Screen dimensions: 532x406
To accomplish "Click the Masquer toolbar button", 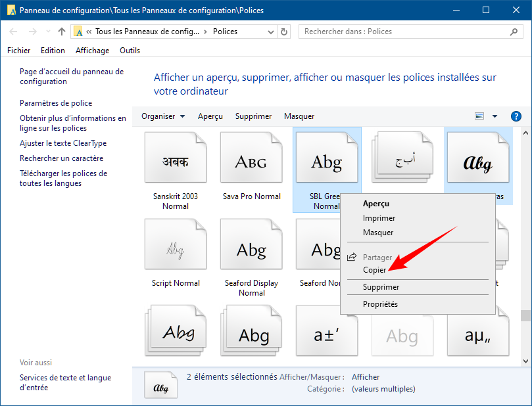I will coord(299,116).
